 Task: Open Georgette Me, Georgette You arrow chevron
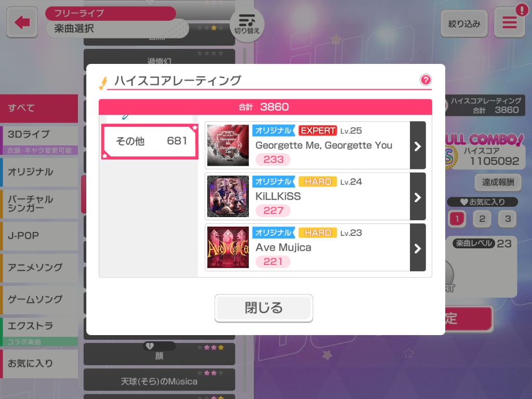pos(418,145)
